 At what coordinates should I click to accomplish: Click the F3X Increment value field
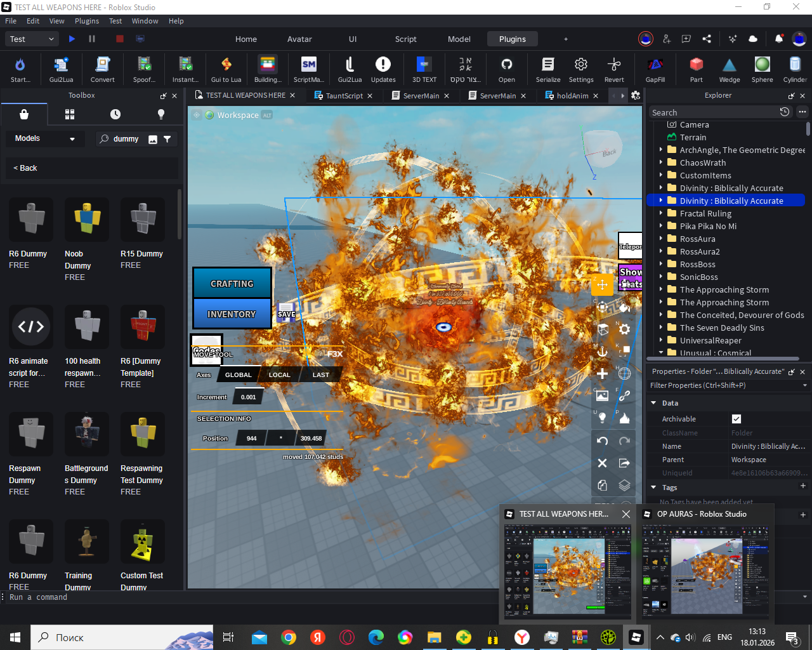[x=249, y=397]
